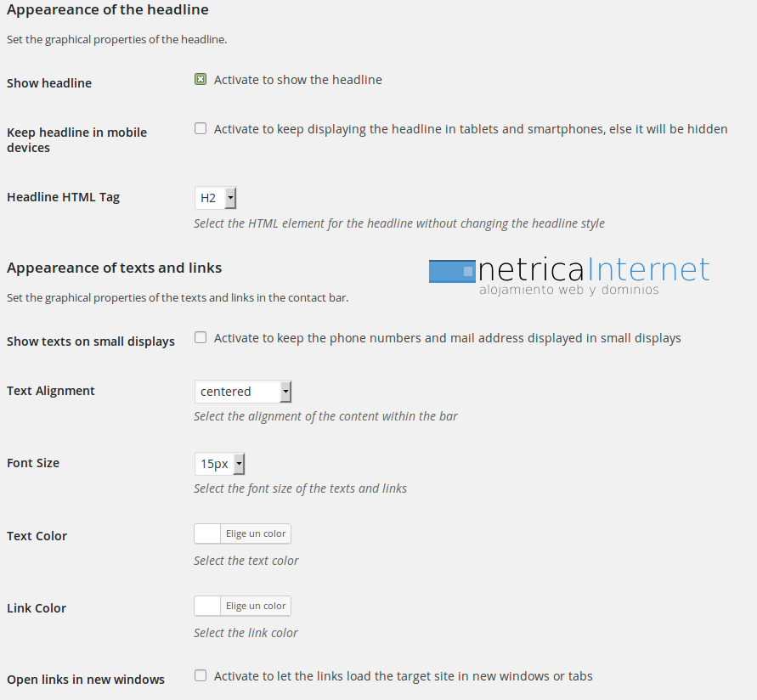Screen dimensions: 757x700
Task: Click the Font Size dropdown arrow
Action: (239, 464)
